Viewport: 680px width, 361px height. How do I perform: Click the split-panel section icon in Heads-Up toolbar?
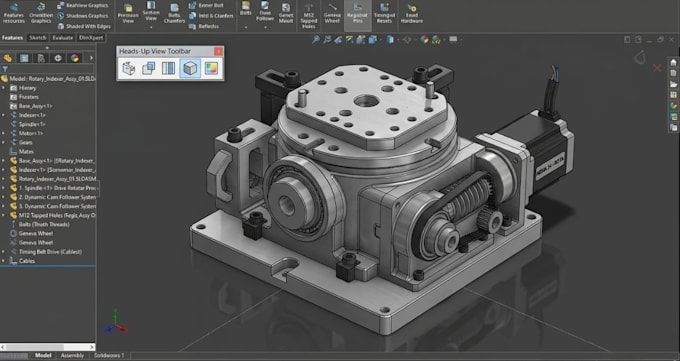coord(169,69)
